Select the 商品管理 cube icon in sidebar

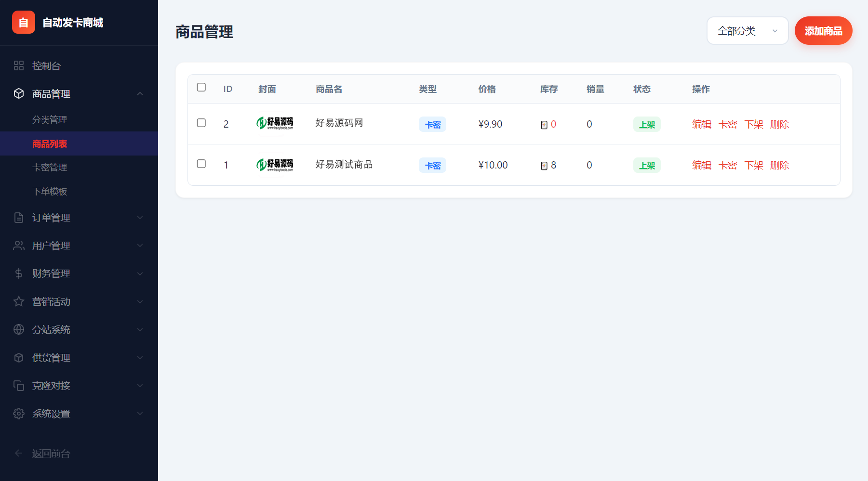click(19, 94)
